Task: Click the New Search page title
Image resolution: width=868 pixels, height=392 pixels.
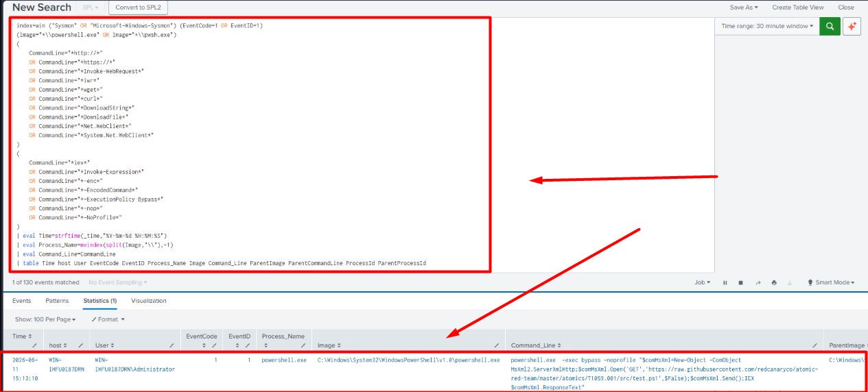Action: pyautogui.click(x=42, y=7)
